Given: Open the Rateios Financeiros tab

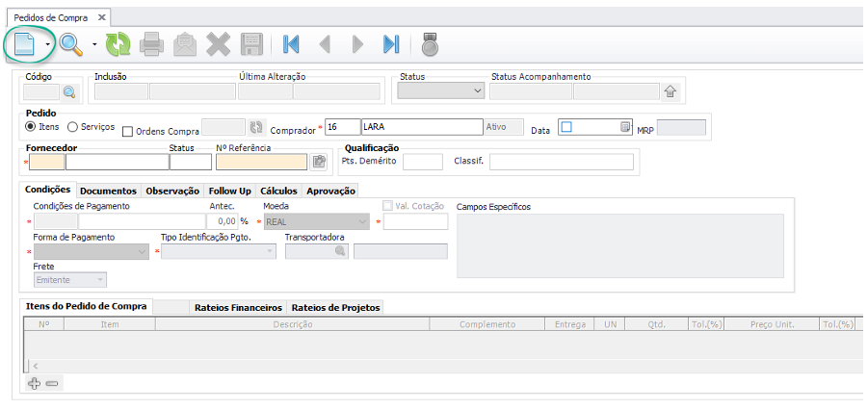Looking at the screenshot, I should 238,307.
